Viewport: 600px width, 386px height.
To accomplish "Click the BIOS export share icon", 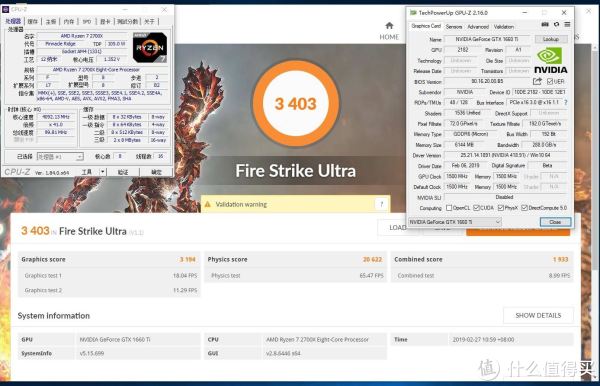I will 537,81.
